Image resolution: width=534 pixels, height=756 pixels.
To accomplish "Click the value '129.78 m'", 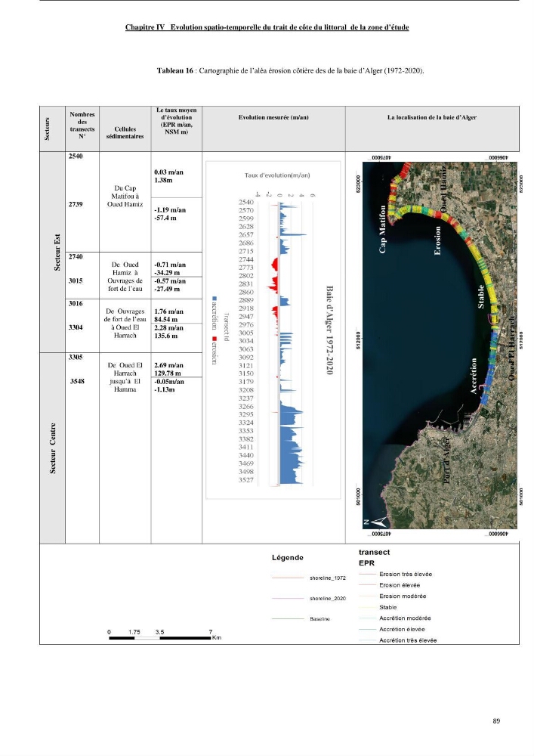I will pyautogui.click(x=168, y=373).
